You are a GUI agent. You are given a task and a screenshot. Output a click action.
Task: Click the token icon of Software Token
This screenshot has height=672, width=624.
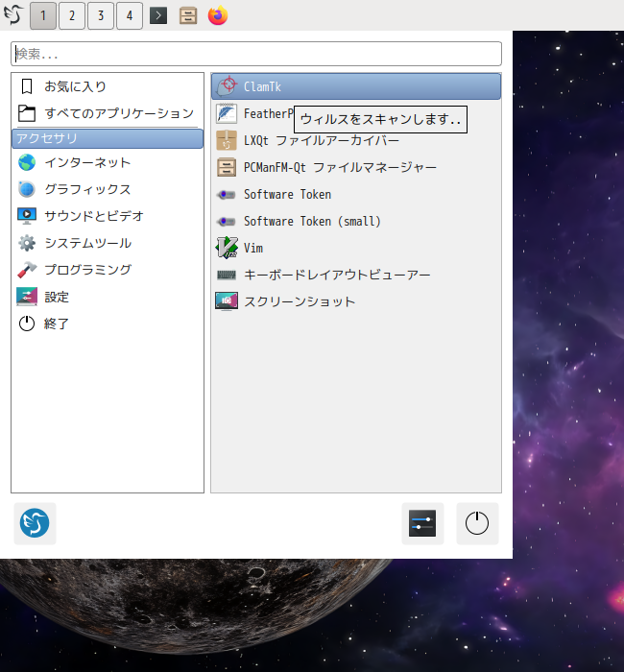coord(227,195)
